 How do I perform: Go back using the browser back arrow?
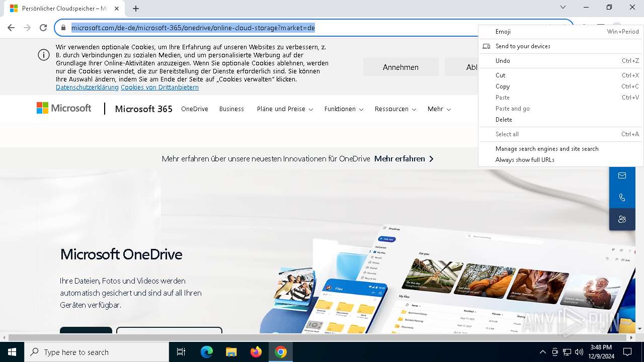pos(11,28)
